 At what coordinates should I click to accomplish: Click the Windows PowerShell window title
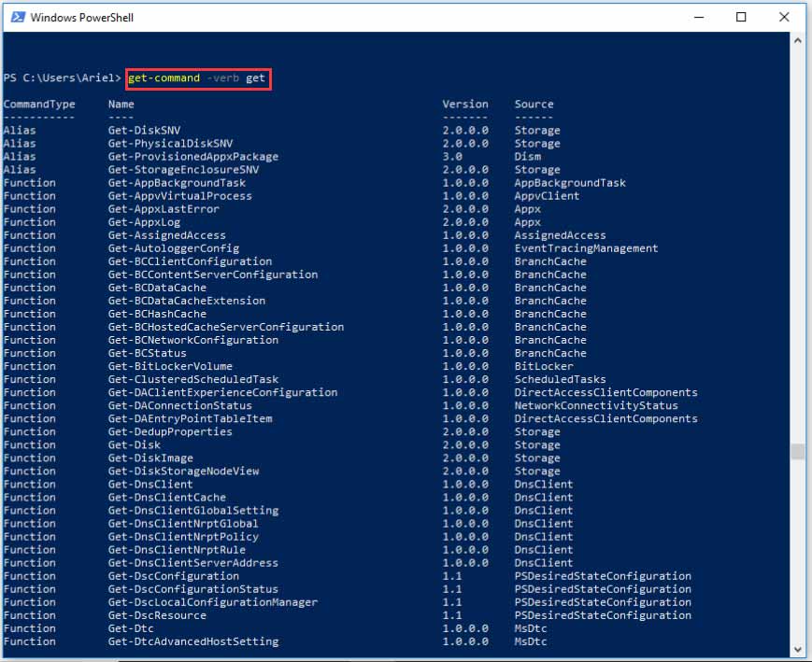[x=82, y=17]
